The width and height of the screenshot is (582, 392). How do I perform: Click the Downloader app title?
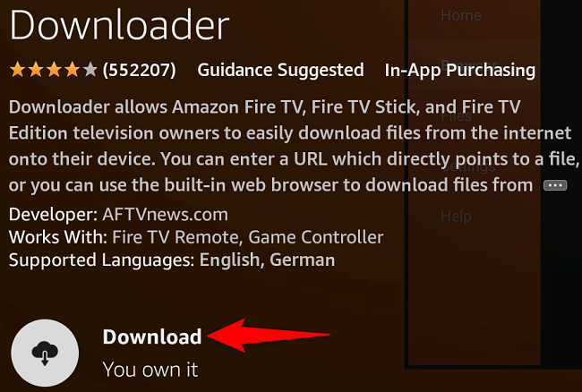click(x=119, y=25)
